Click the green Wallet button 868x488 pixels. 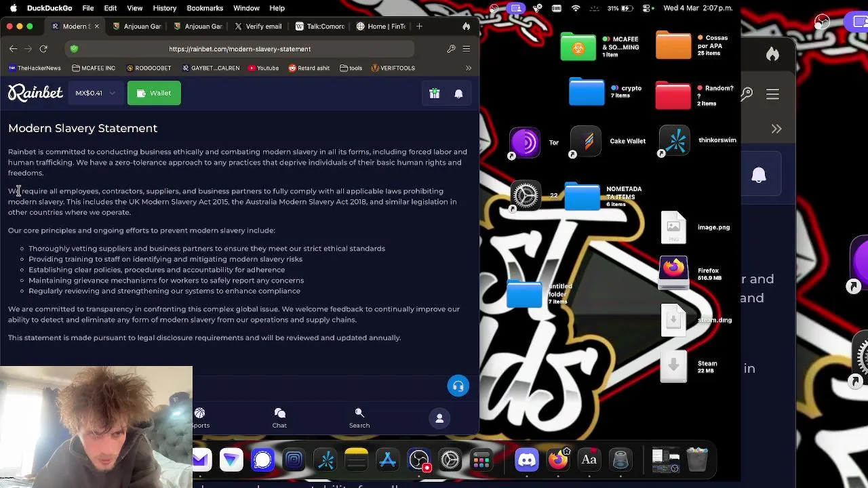tap(154, 94)
